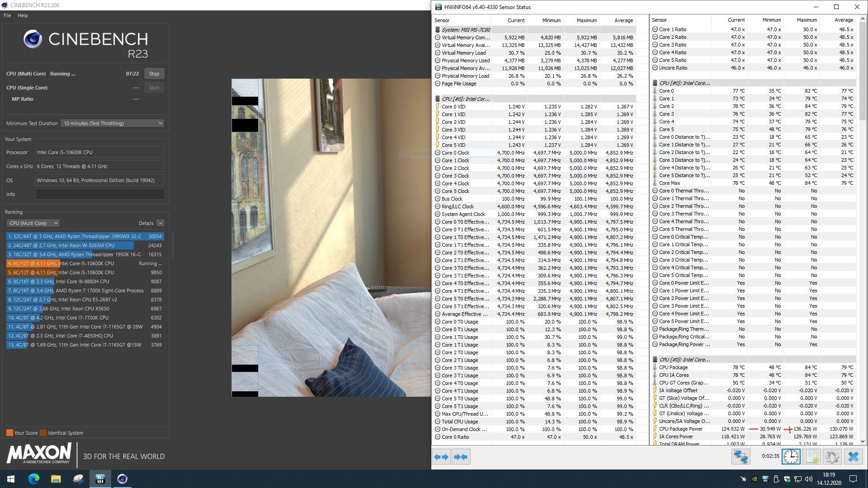This screenshot has height=488, width=868.
Task: Select the IA Cores Power row
Action: [753, 436]
